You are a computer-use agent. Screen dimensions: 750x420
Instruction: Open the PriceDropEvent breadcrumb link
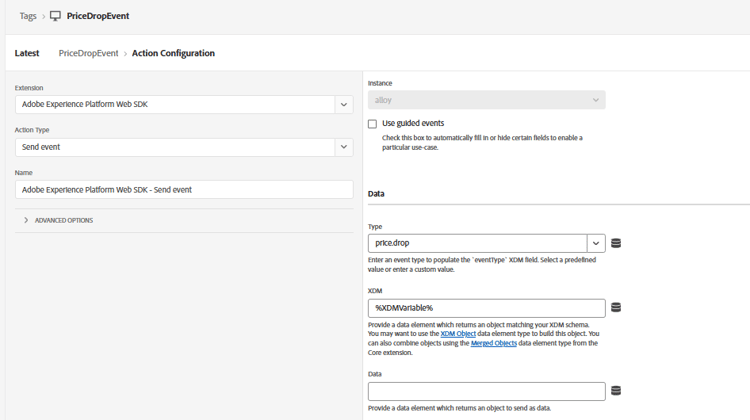click(88, 53)
